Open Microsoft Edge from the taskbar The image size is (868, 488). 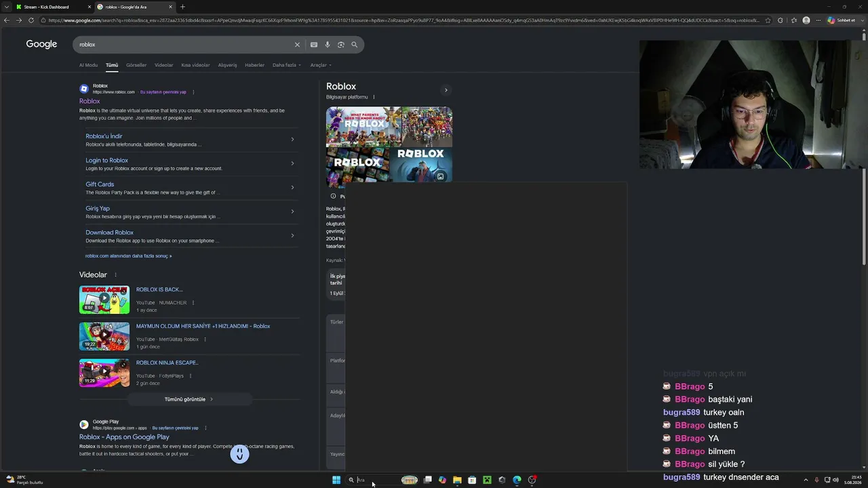[517, 480]
